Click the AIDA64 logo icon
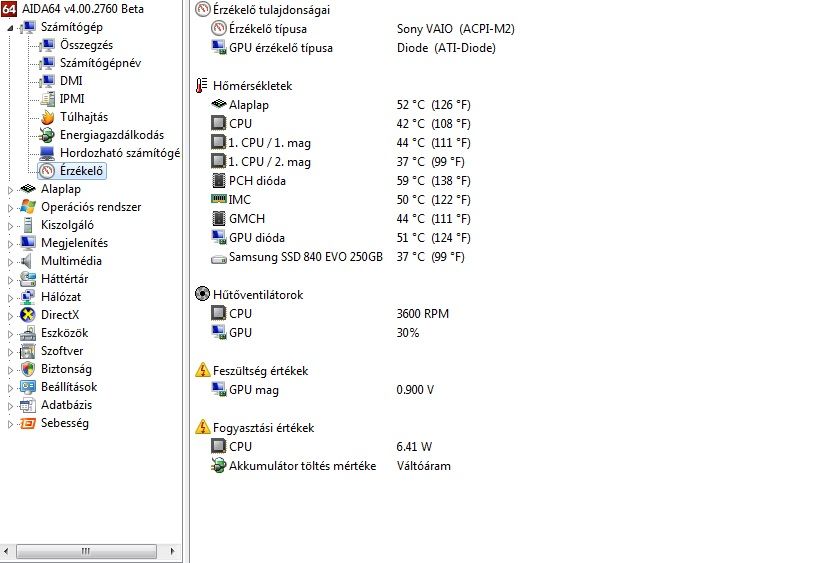The height and width of the screenshot is (563, 832). tap(9, 8)
